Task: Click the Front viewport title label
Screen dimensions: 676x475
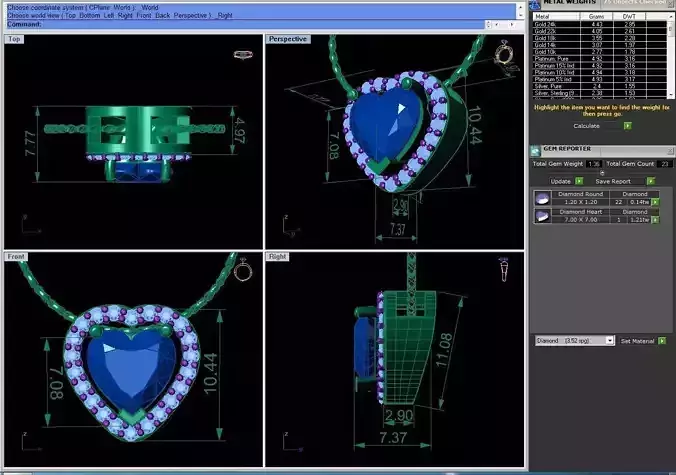Action: [x=16, y=256]
